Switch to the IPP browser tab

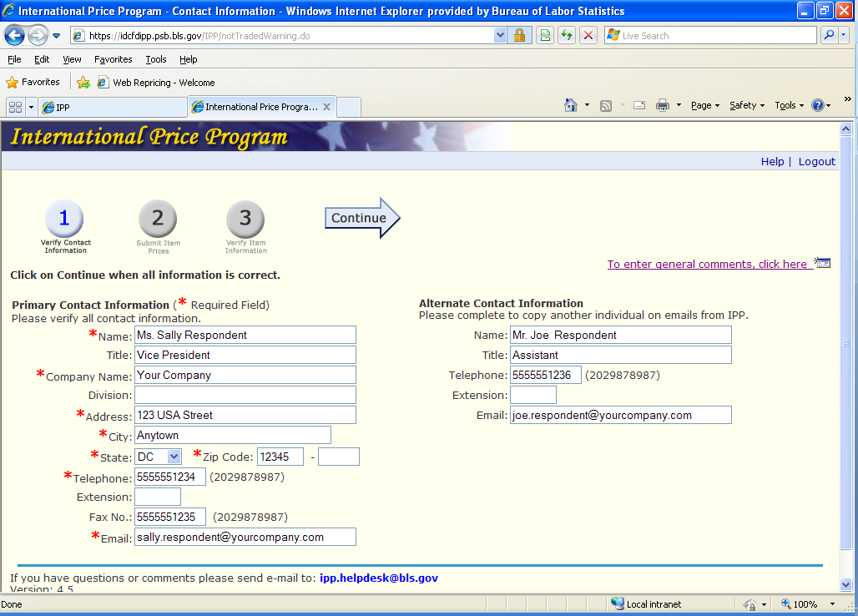coord(112,107)
